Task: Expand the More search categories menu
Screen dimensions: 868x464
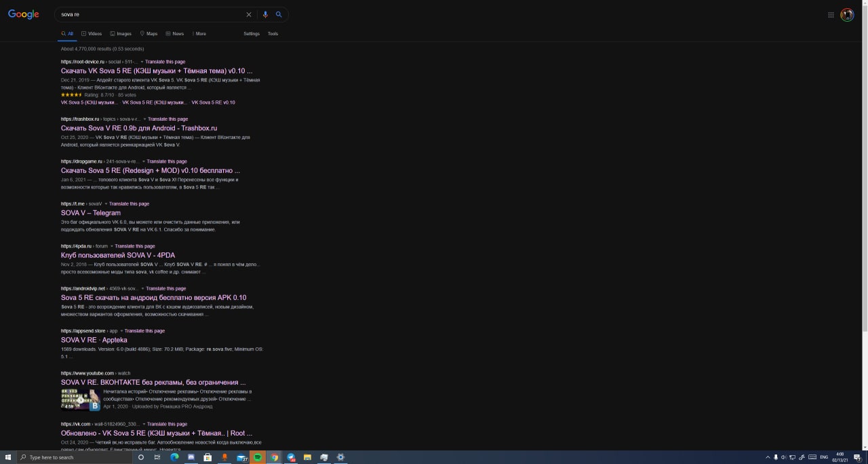Action: click(x=199, y=33)
